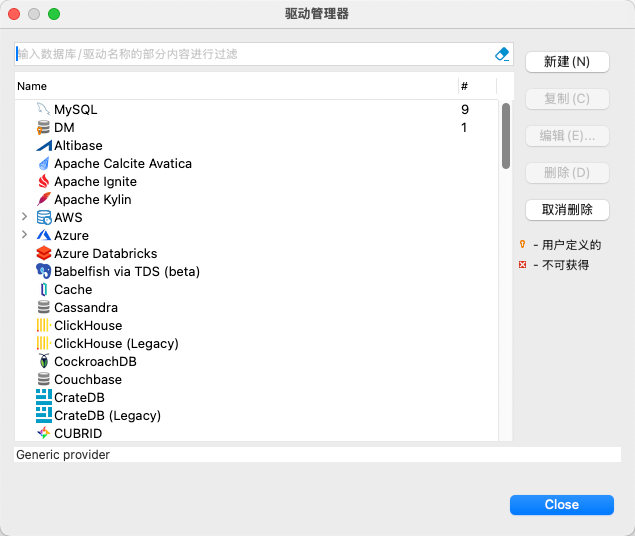
Task: Click the Azure Databricks stack icon
Action: 43,253
